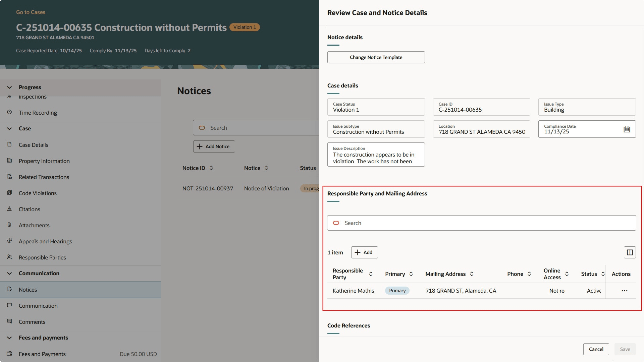Select the Citations warning triangle icon
The height and width of the screenshot is (362, 644).
pos(9,209)
